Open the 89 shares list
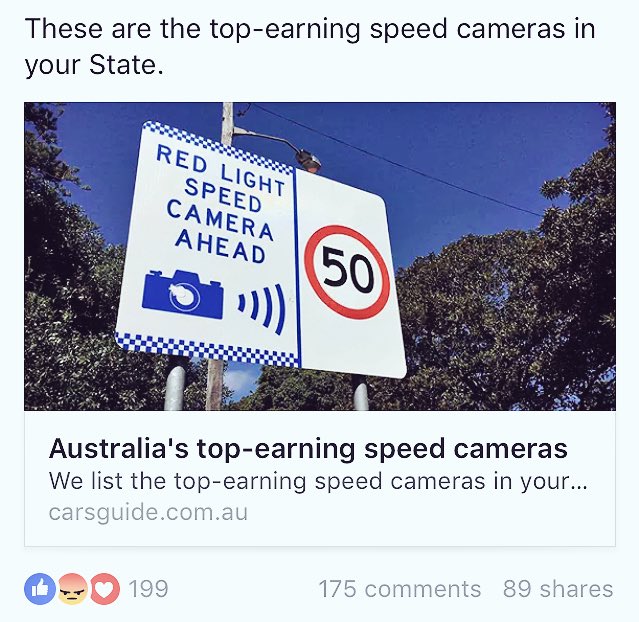 coord(558,589)
